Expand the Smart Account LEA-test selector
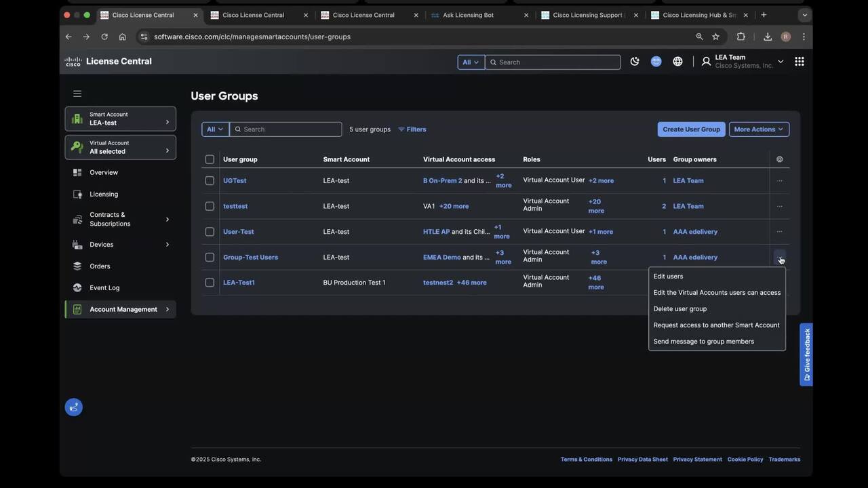868x488 pixels. pyautogui.click(x=121, y=119)
